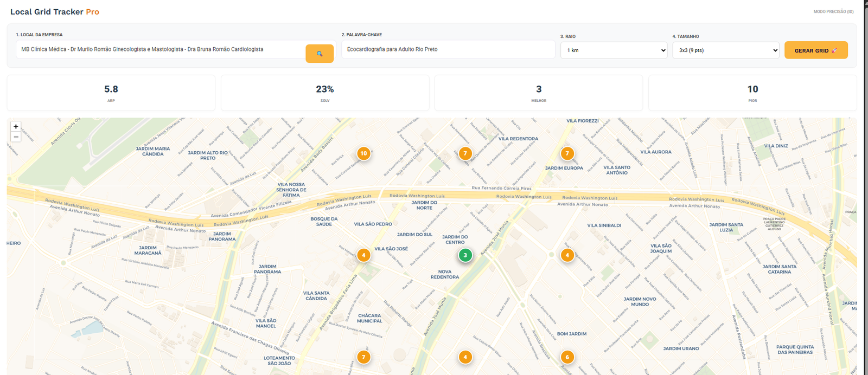Click the magnifier search button for company
868x375 pixels.
coord(320,54)
